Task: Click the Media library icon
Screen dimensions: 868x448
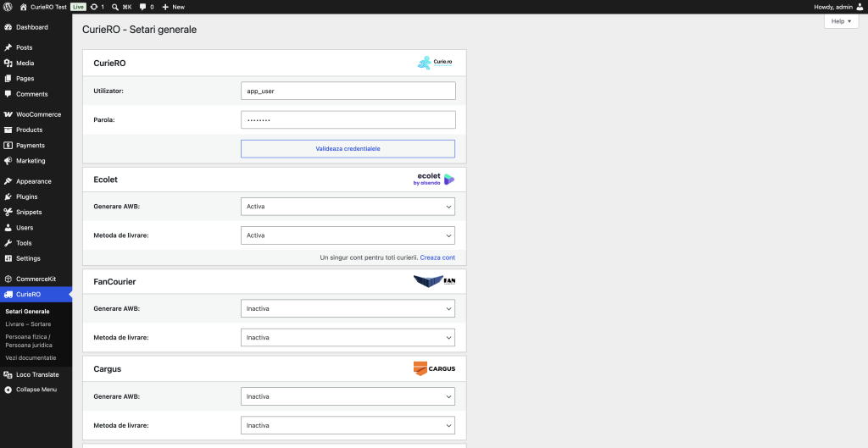Action: point(8,63)
